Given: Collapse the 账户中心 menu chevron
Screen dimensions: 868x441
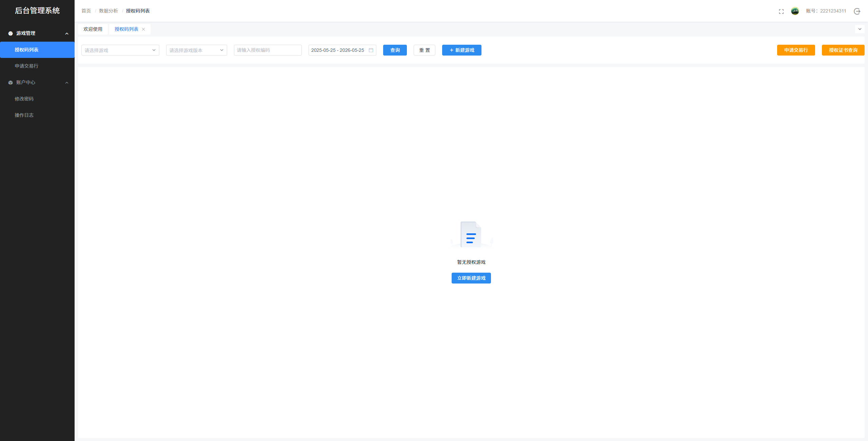Looking at the screenshot, I should 67,83.
